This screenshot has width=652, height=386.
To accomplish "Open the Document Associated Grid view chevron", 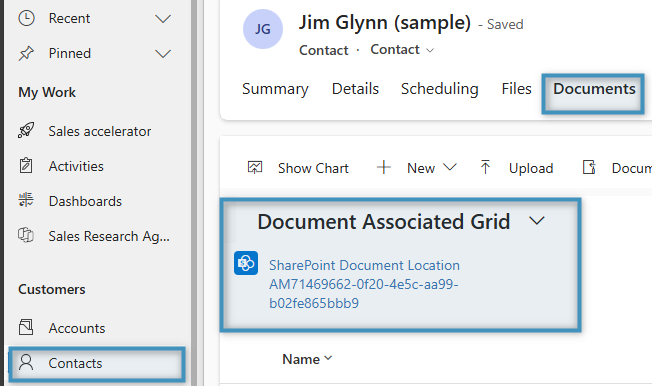I will coord(537,220).
